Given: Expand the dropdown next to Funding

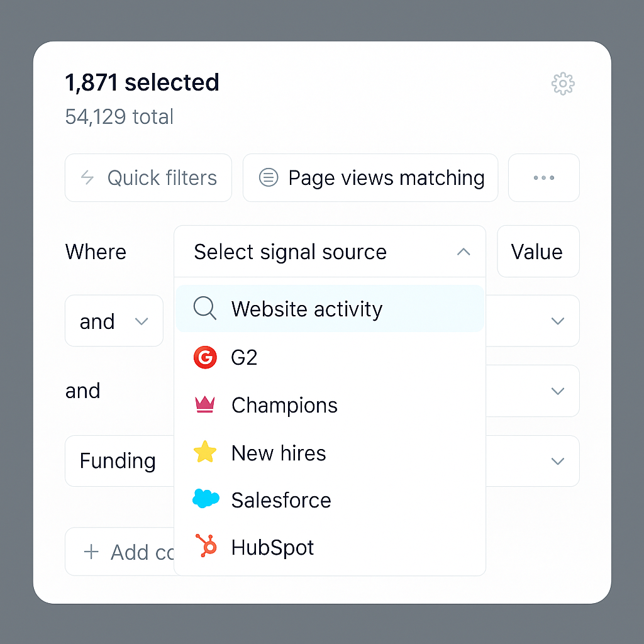Looking at the screenshot, I should pyautogui.click(x=557, y=461).
